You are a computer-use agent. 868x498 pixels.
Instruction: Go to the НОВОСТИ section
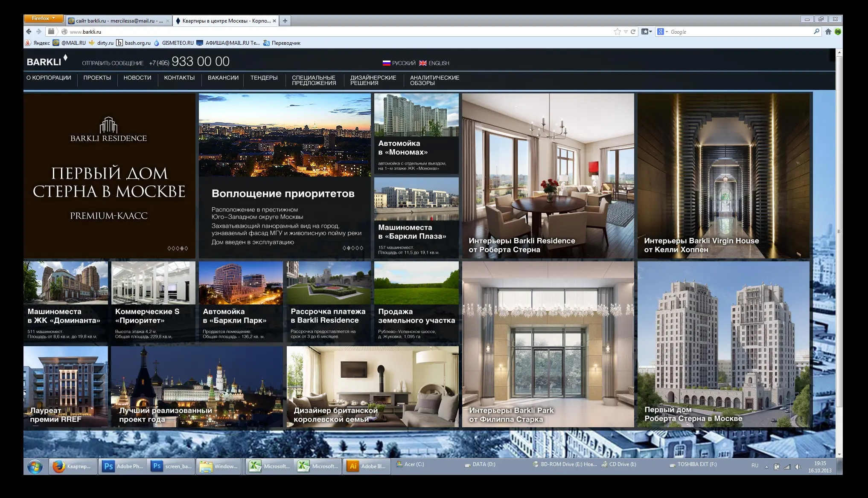[137, 78]
